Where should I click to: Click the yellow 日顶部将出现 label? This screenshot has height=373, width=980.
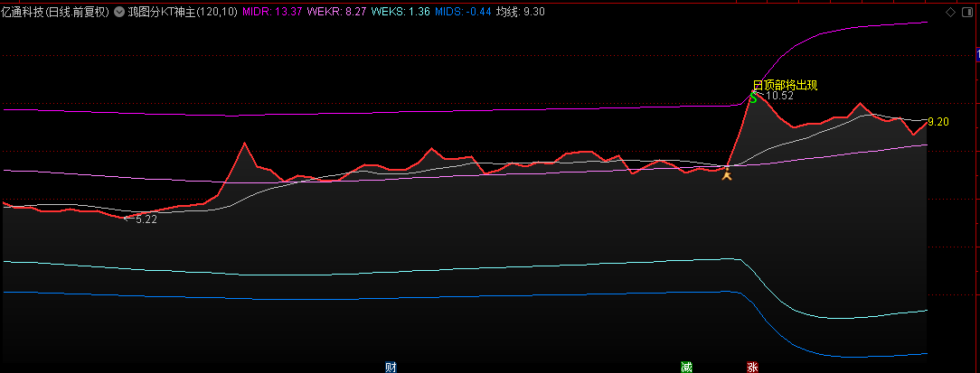(785, 86)
